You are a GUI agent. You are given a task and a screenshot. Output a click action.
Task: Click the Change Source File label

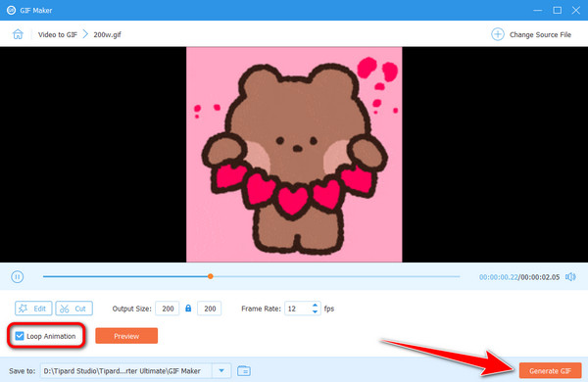[540, 34]
